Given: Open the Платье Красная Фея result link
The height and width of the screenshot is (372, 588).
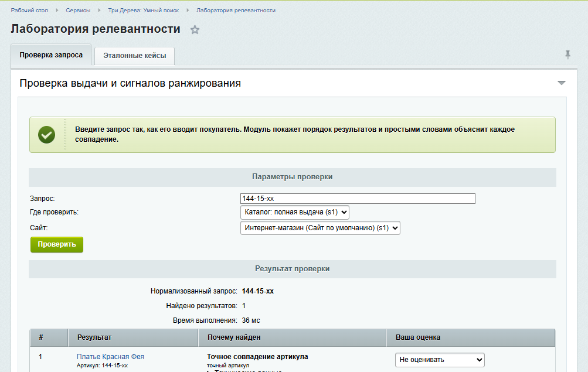Looking at the screenshot, I should coord(110,357).
